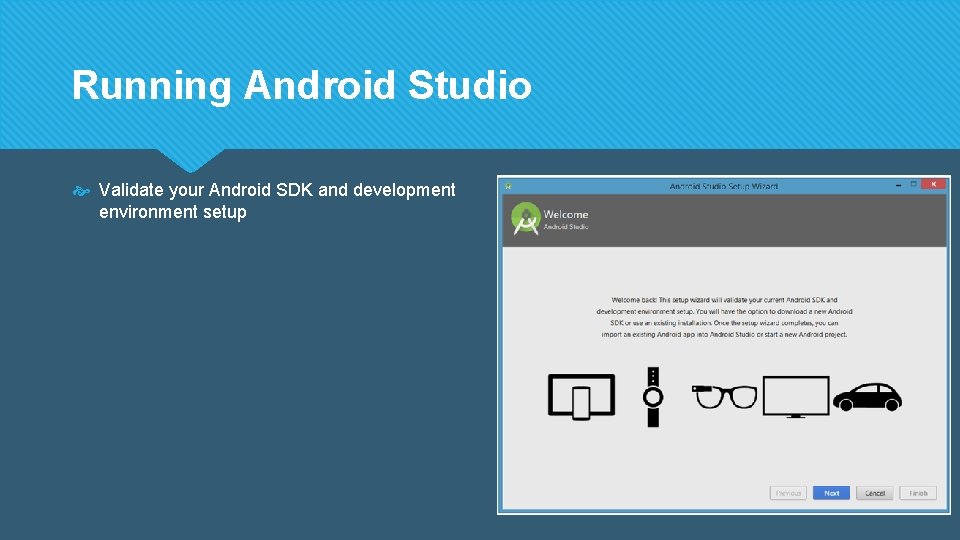The height and width of the screenshot is (540, 960).
Task: Click the greyed-out Previous button
Action: tap(788, 493)
